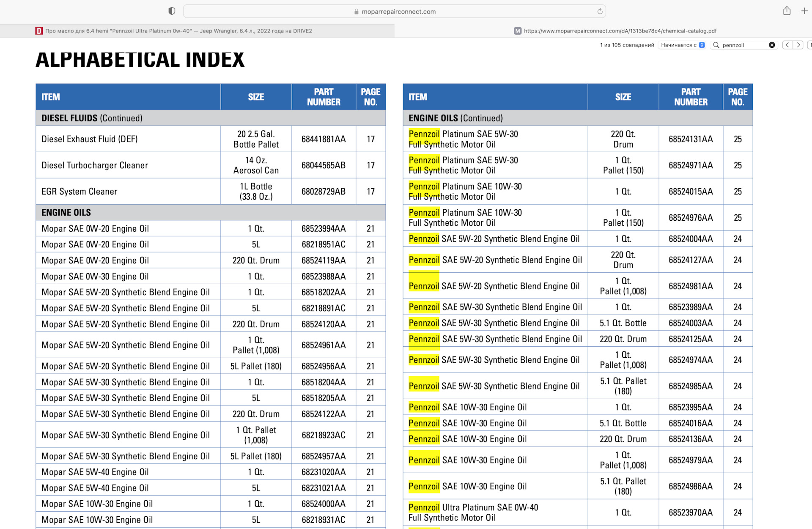The height and width of the screenshot is (529, 812).
Task: Click inside the pennzoil find field
Action: (743, 45)
